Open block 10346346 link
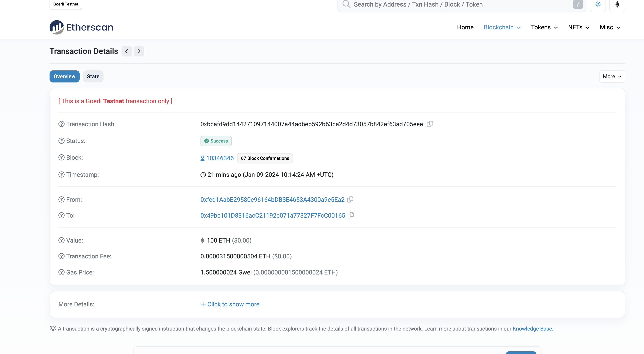Image resolution: width=644 pixels, height=354 pixels. (220, 158)
